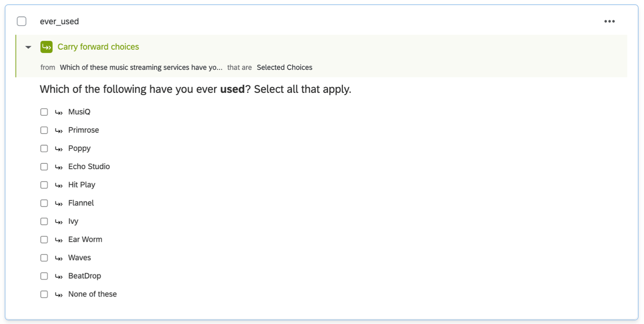The height and width of the screenshot is (324, 644).
Task: Check the BeatDrop checkbox
Action: [44, 276]
